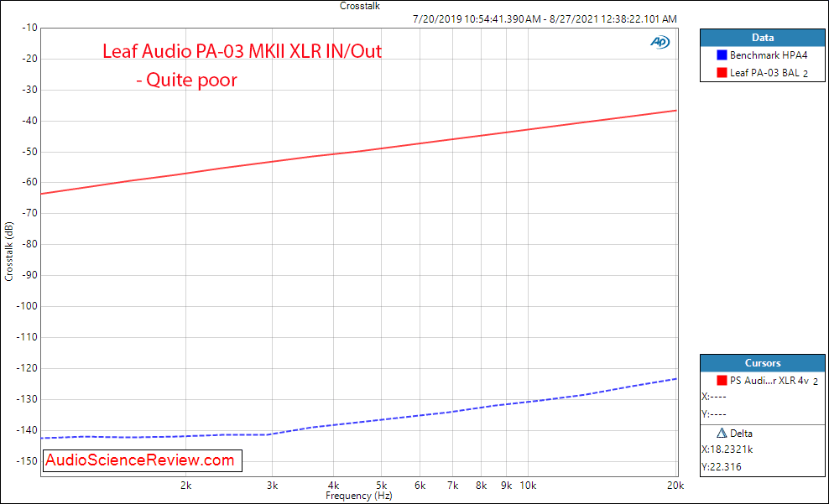Click the delta Y:22.316 value

[721, 467]
